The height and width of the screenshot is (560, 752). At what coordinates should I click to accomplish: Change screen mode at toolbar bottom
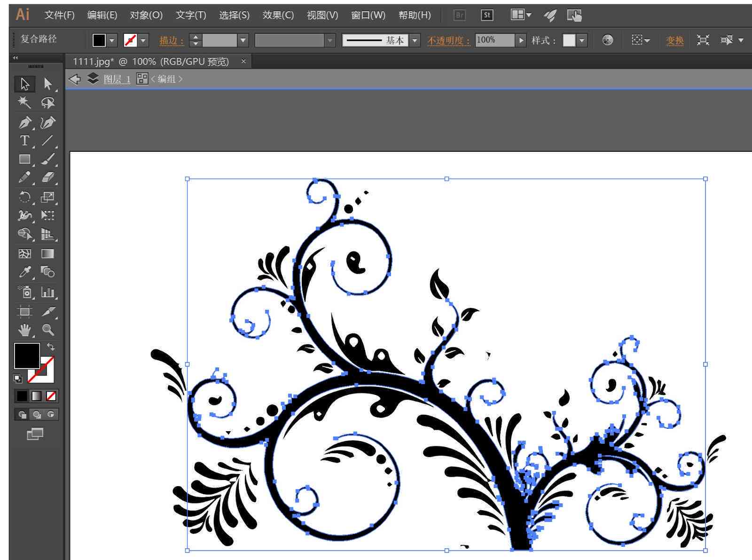click(35, 434)
